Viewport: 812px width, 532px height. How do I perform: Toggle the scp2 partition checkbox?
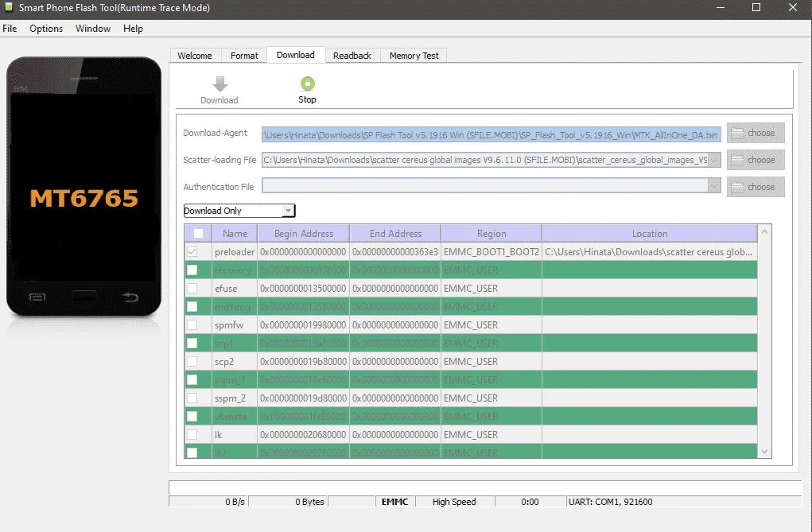(x=192, y=361)
